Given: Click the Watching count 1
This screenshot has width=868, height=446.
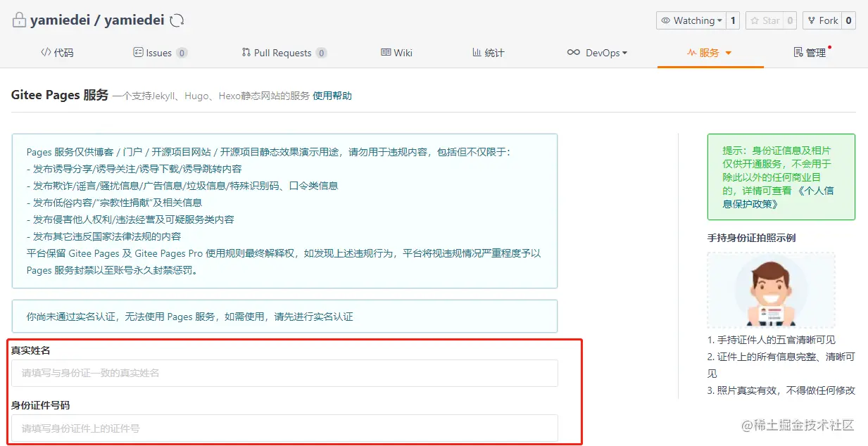Looking at the screenshot, I should 733,20.
